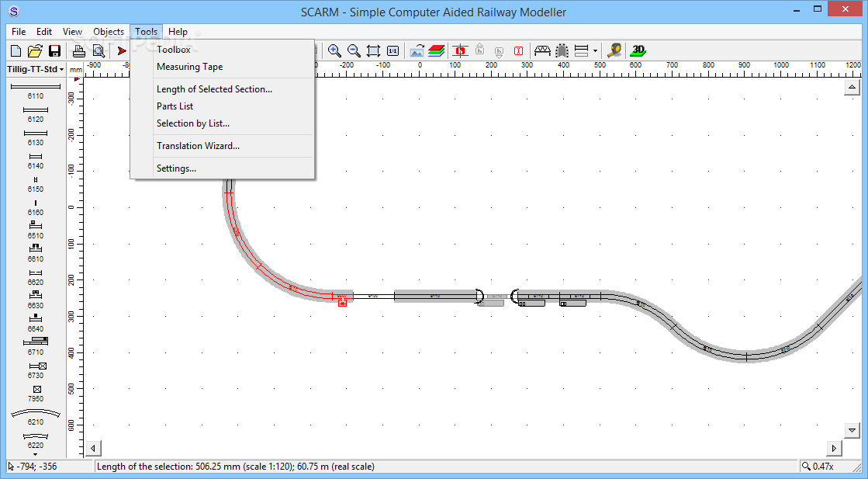Select track piece 6510

[36, 230]
